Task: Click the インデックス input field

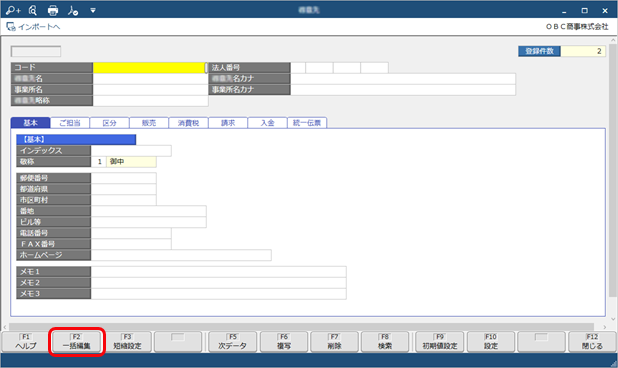Action: coord(131,151)
